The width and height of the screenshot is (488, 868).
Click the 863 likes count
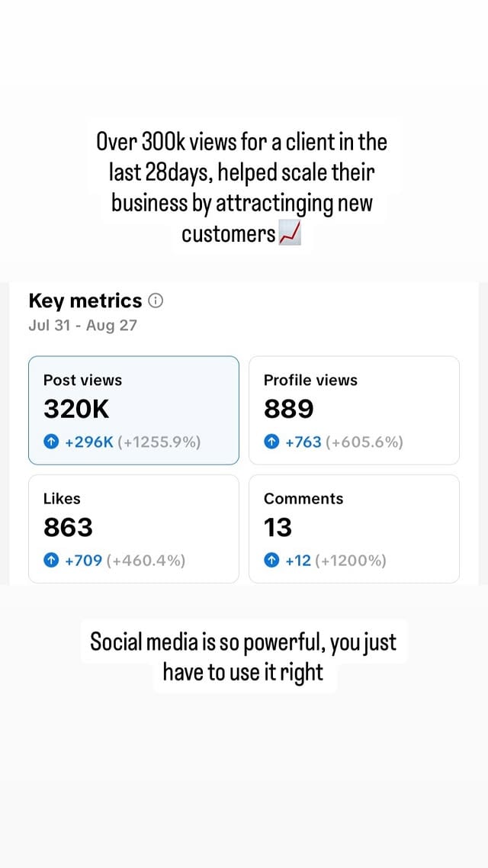(x=68, y=528)
